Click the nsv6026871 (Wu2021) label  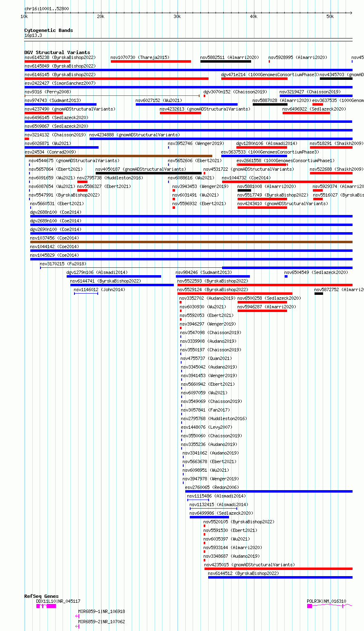(47, 144)
